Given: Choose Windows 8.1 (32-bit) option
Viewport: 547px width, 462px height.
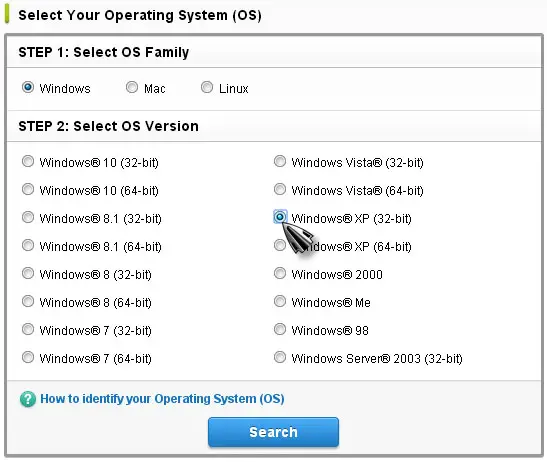Looking at the screenshot, I should point(28,217).
